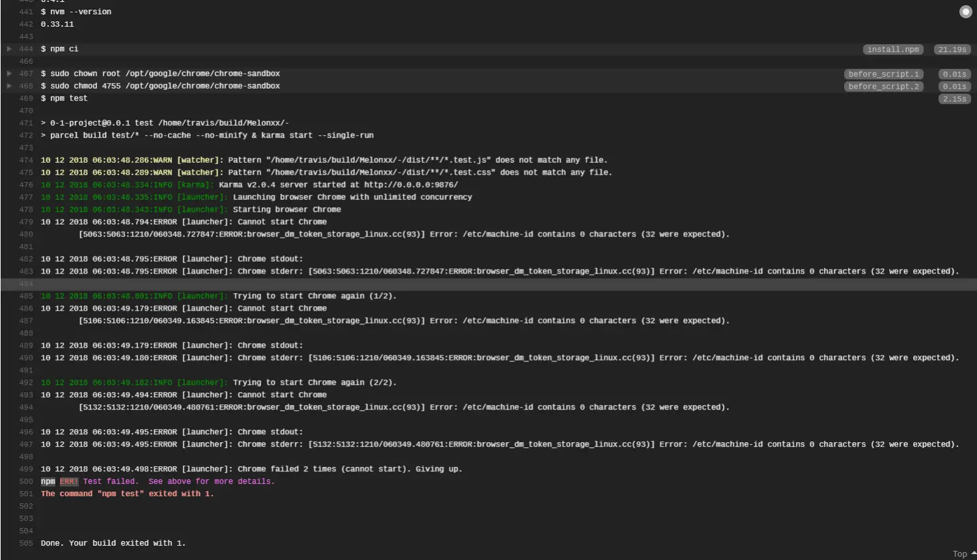Click 'npm ERR! Test failed' line

pos(158,482)
